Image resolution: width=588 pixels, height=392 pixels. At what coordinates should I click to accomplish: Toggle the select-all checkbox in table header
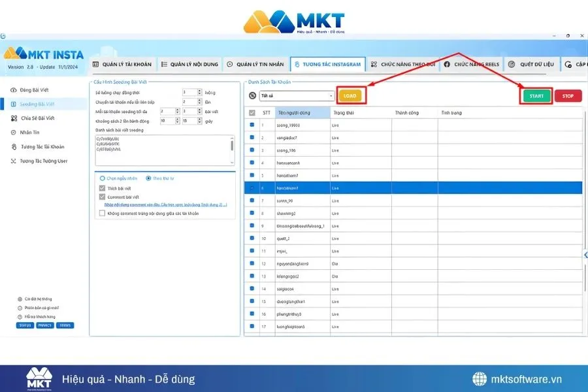click(252, 113)
